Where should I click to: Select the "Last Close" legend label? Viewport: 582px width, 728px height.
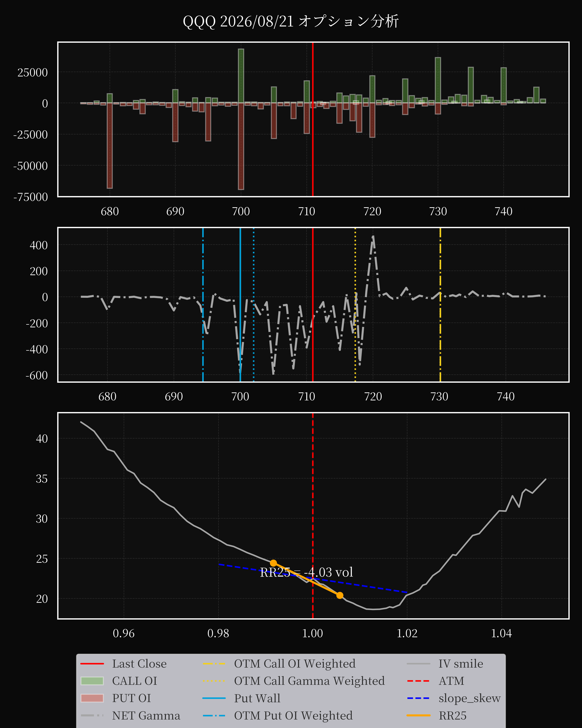(139, 664)
